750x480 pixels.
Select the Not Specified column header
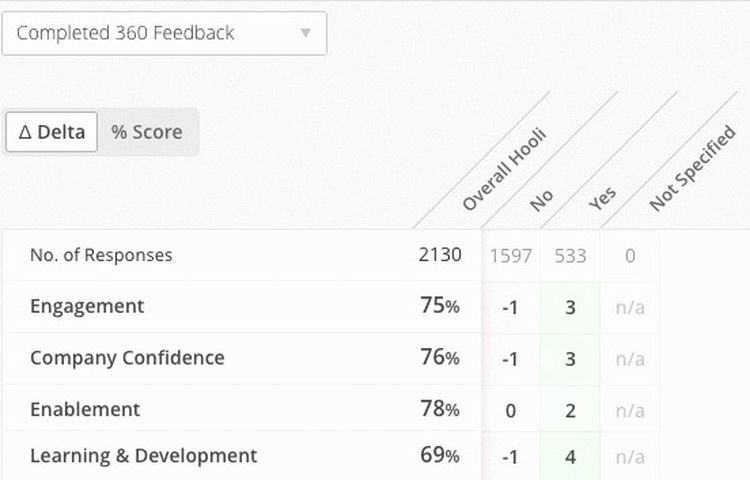click(x=692, y=170)
